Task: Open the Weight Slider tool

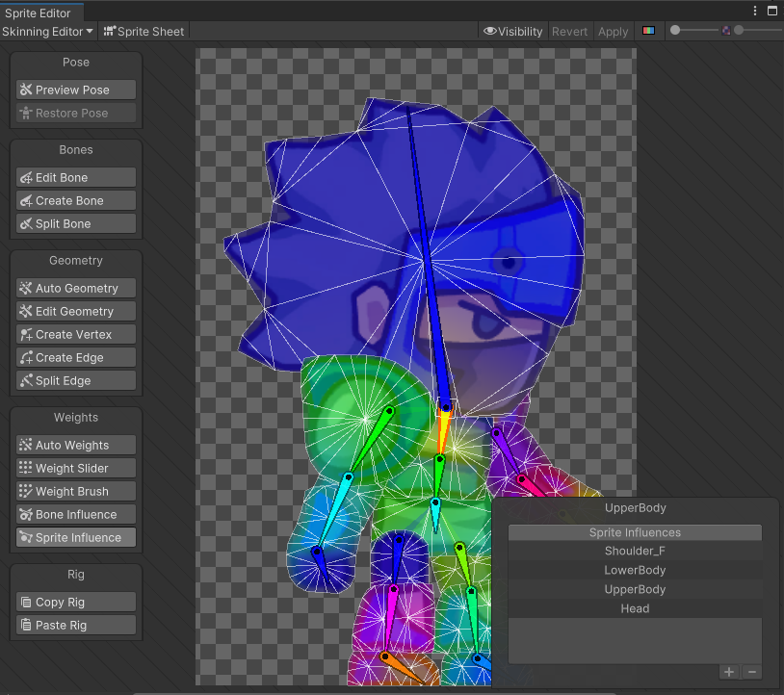Action: coord(76,468)
